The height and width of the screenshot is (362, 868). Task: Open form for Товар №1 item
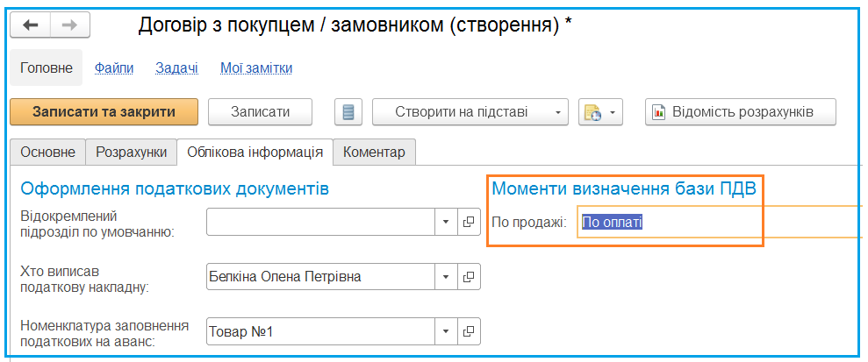tap(469, 331)
